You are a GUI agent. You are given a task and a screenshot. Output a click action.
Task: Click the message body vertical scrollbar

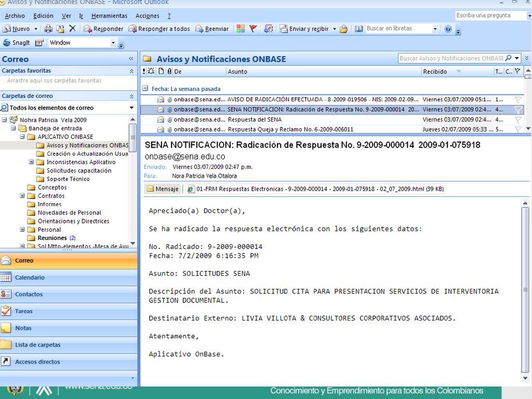(x=525, y=289)
